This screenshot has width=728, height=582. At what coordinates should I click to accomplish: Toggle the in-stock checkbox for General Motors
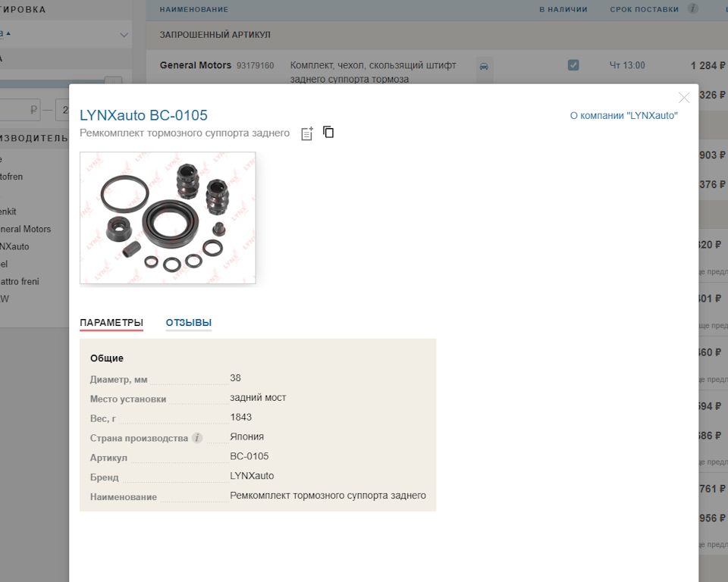click(x=573, y=65)
